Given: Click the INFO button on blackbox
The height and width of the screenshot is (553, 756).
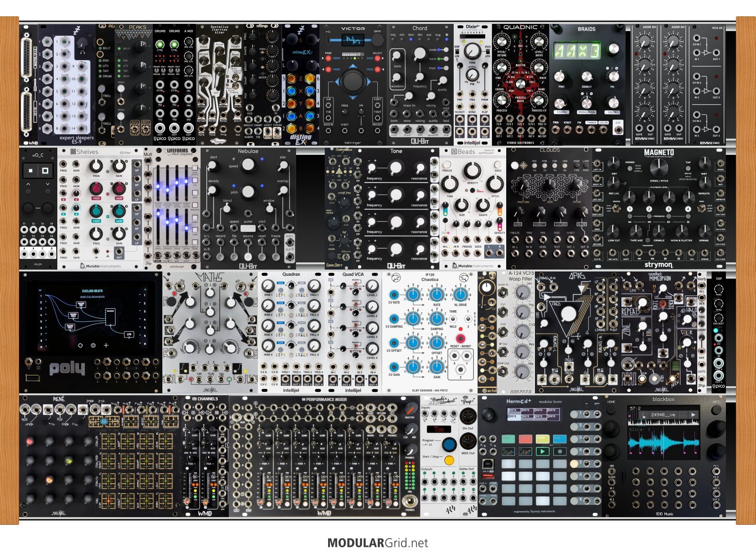Looking at the screenshot, I should point(716,409).
